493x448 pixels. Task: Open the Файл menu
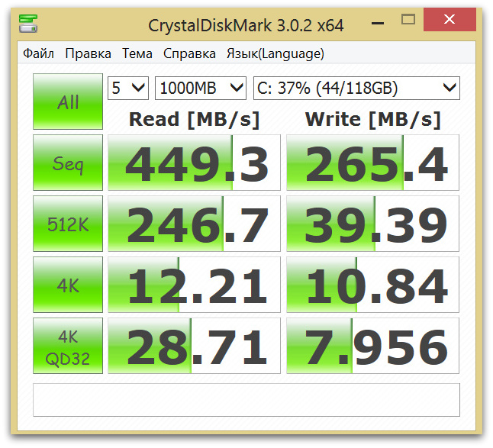point(38,53)
